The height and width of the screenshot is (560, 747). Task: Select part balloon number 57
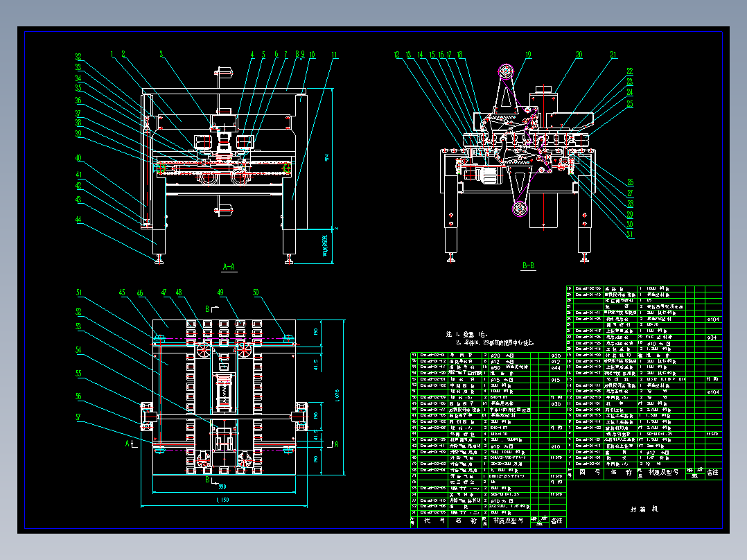[x=78, y=417]
